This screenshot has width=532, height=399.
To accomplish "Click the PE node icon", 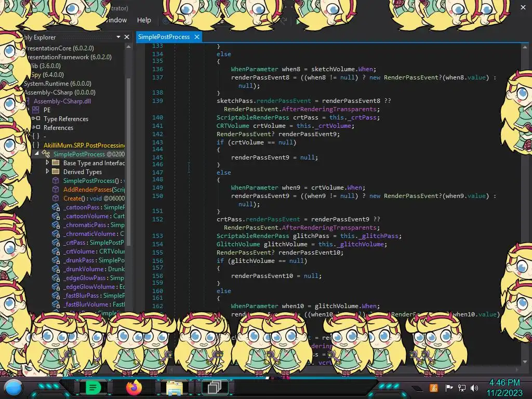I will pyautogui.click(x=36, y=110).
